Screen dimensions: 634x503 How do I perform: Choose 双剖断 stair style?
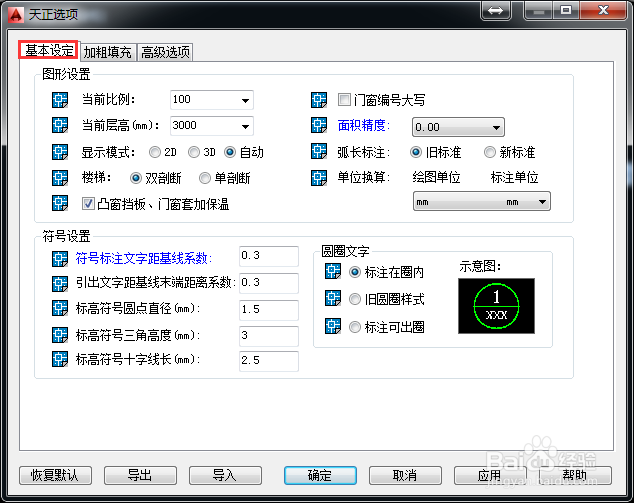point(135,178)
